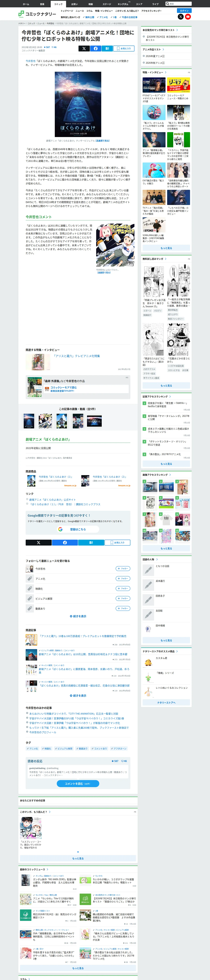Open the star count 587 under headline
The image size is (210, 980).
[x=47, y=47]
